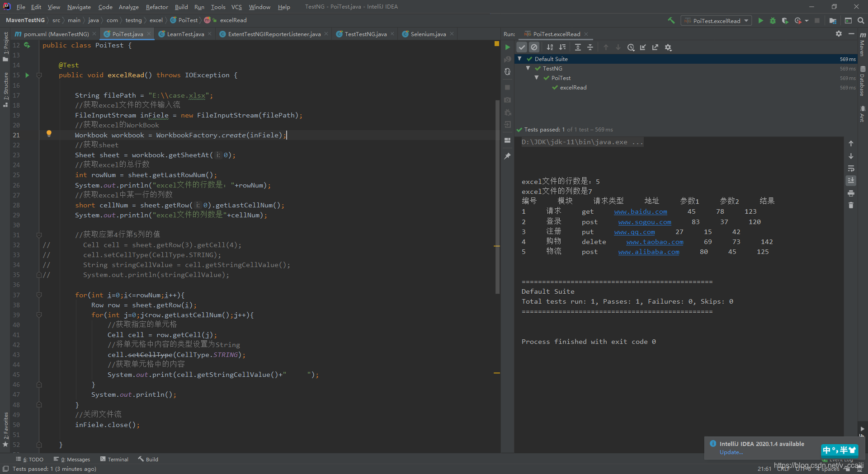Select the lightbulb intention icon on line 21
Image resolution: width=868 pixels, height=474 pixels.
pos(49,133)
